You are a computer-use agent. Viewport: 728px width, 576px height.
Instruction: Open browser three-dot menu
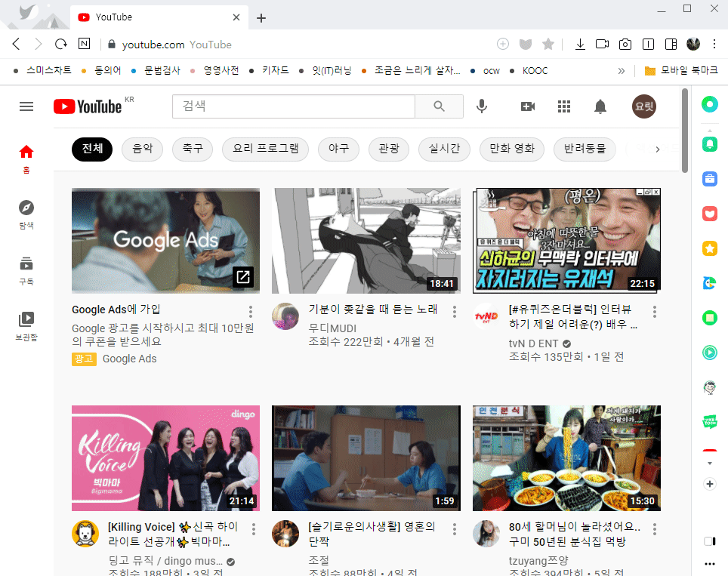(x=714, y=44)
